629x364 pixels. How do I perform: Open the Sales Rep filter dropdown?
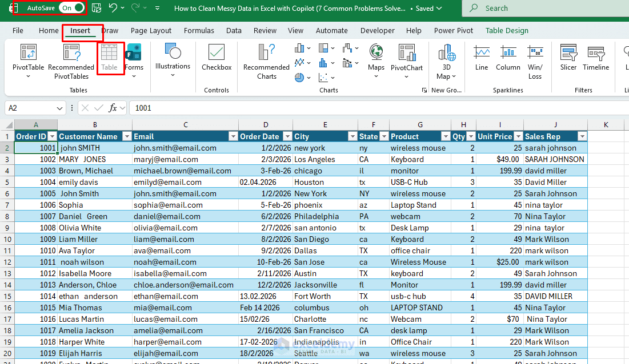582,136
